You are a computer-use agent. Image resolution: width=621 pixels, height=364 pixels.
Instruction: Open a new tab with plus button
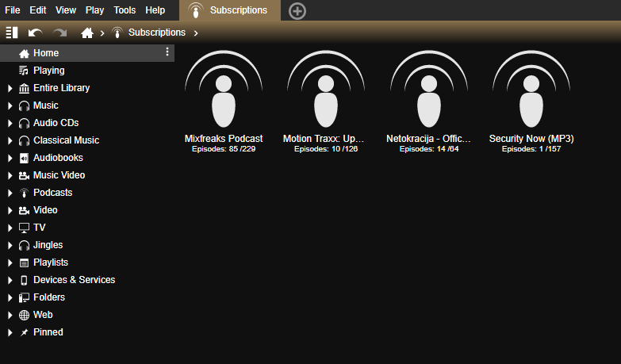pos(297,10)
